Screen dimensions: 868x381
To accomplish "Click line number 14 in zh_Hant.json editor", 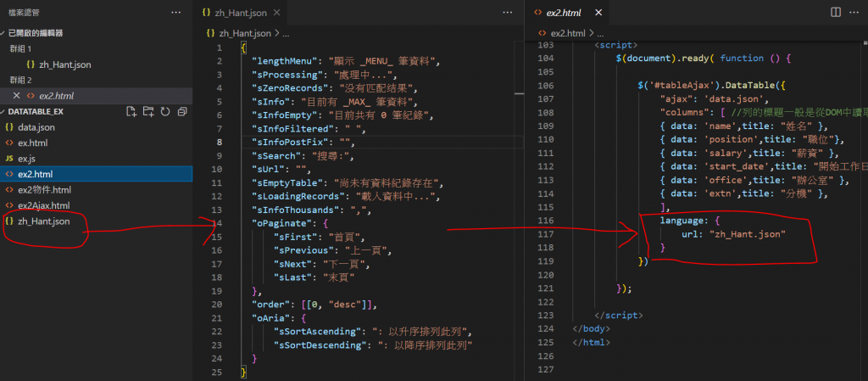I will coord(217,224).
